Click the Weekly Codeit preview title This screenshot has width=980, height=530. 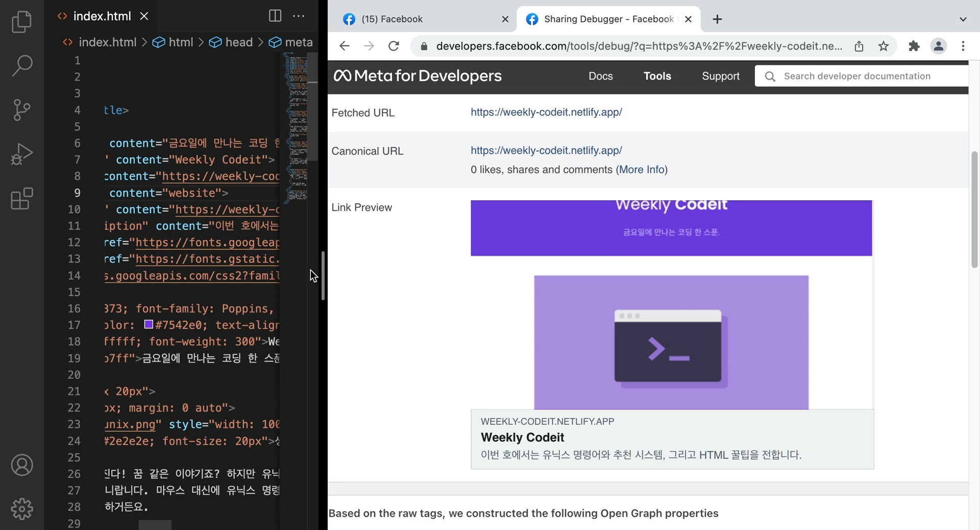click(522, 438)
